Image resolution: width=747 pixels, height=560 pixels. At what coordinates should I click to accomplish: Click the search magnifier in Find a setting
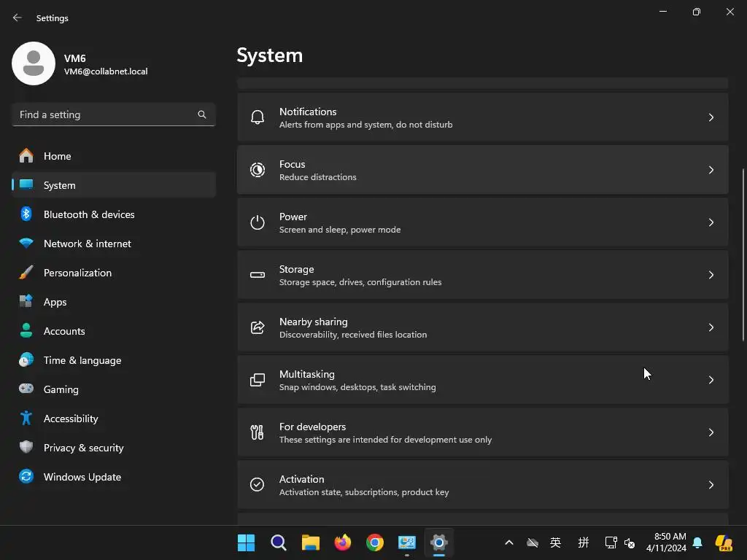(x=202, y=114)
